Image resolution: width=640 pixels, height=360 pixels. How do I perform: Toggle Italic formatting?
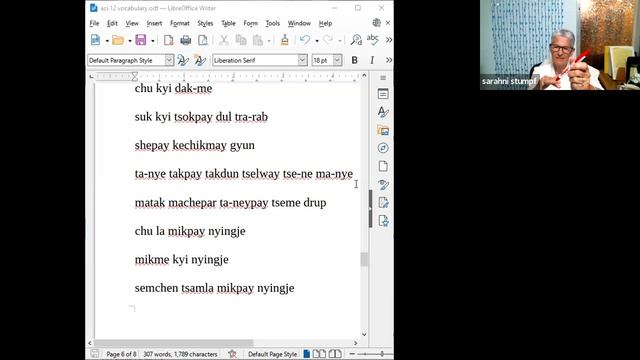[372, 60]
